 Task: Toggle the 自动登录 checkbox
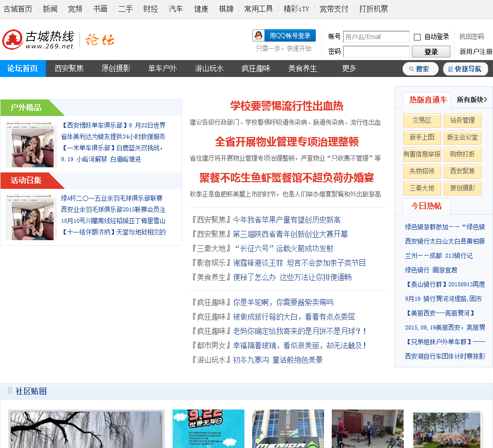[417, 37]
